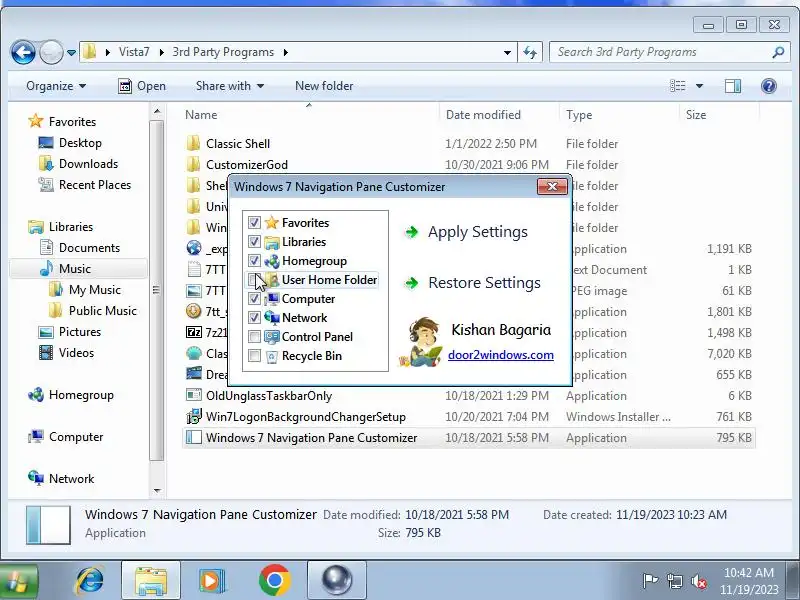Click the muted volume icon in tray
Viewport: 800px width, 600px height.
[x=699, y=581]
